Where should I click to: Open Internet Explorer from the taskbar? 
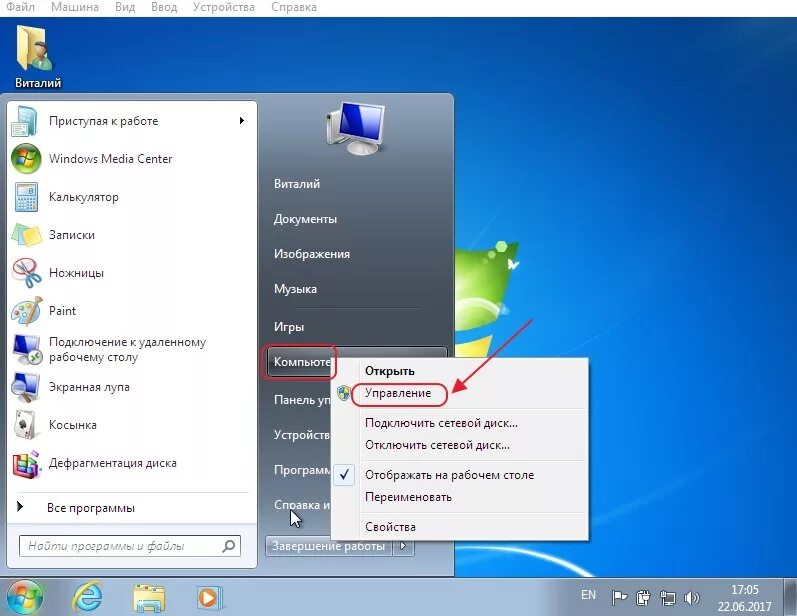[87, 597]
